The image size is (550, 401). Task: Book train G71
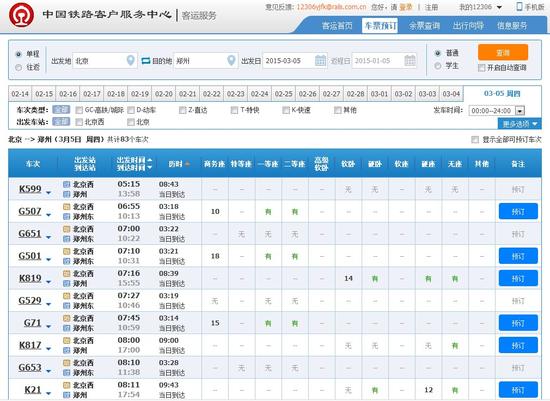518,323
